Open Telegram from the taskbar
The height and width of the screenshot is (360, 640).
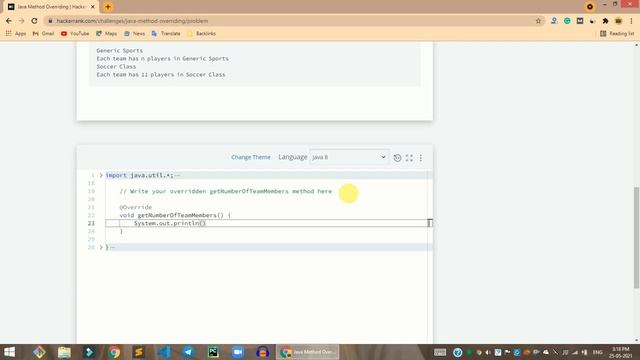tap(188, 352)
